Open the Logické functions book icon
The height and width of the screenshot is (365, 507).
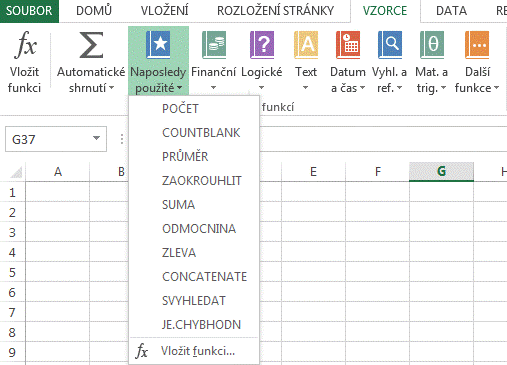262,45
